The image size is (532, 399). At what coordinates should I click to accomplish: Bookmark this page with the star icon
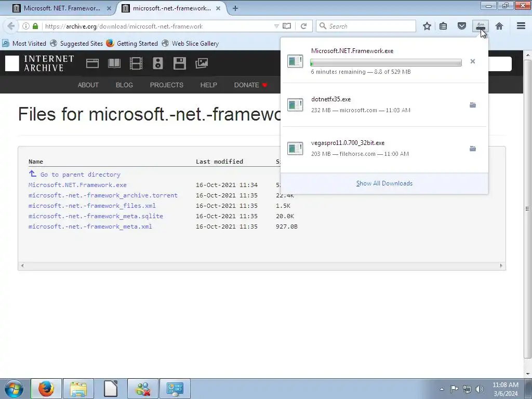[x=427, y=26]
